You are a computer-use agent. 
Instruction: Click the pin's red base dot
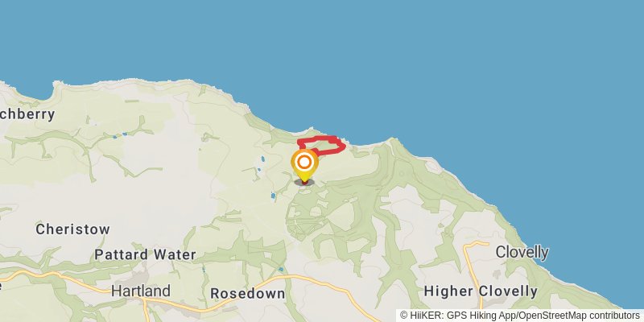(304, 182)
